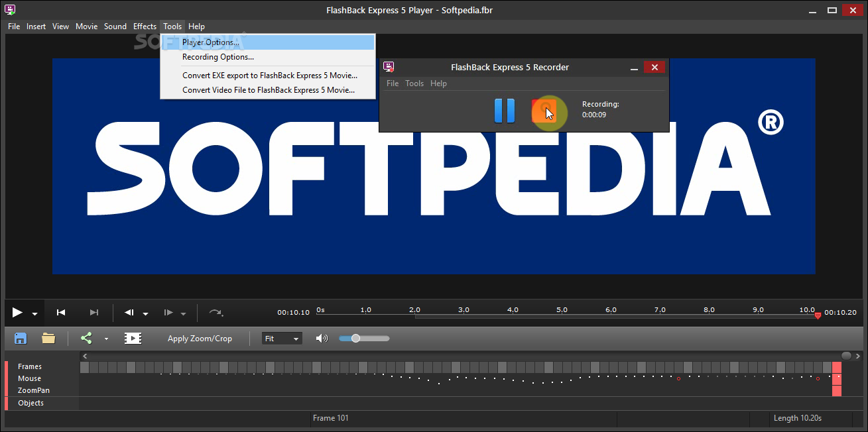Image resolution: width=868 pixels, height=432 pixels.
Task: Open a movie with the folder icon
Action: [48, 338]
